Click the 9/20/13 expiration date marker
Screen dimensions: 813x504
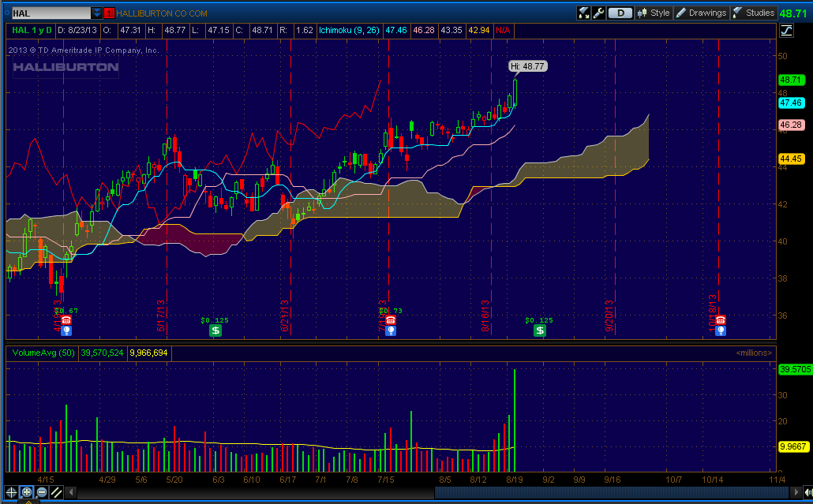pyautogui.click(x=609, y=316)
